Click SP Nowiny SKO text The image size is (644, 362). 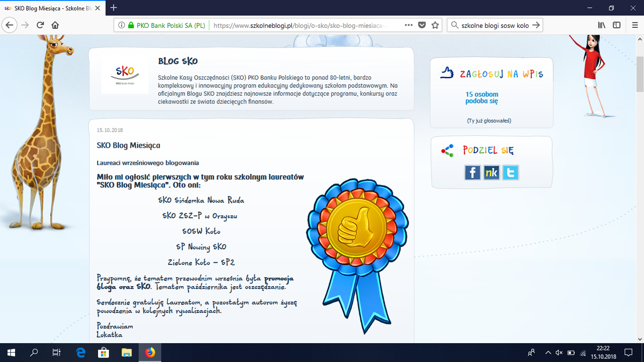coord(201,246)
